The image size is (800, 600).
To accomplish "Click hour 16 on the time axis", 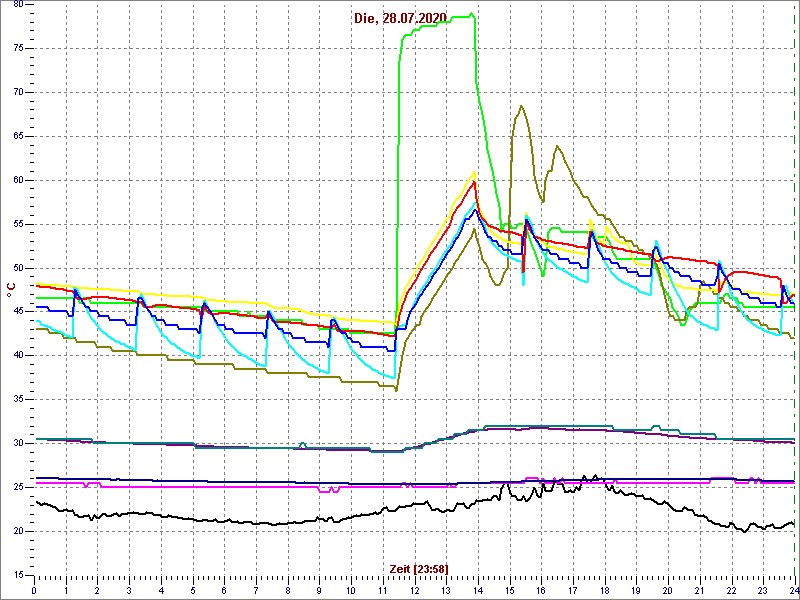I will (541, 590).
